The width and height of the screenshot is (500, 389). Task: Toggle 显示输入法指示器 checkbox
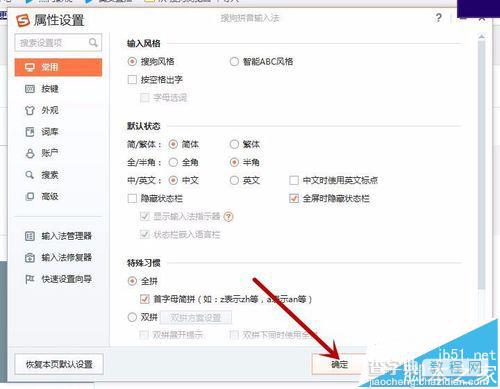click(145, 216)
